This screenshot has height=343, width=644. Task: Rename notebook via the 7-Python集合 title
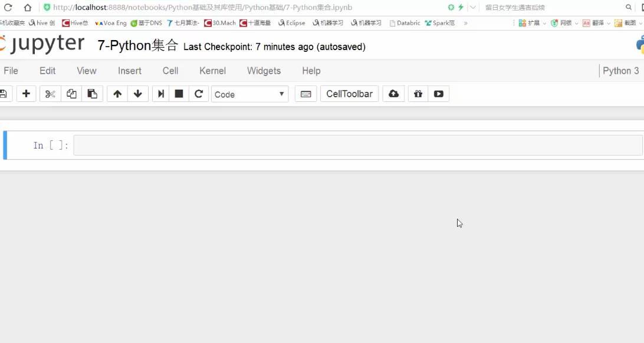coord(137,46)
